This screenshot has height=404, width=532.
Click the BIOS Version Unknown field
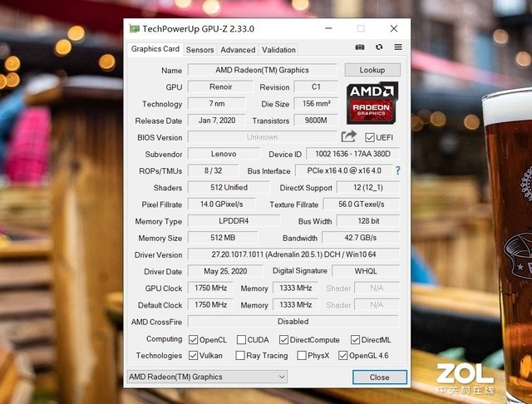[263, 137]
